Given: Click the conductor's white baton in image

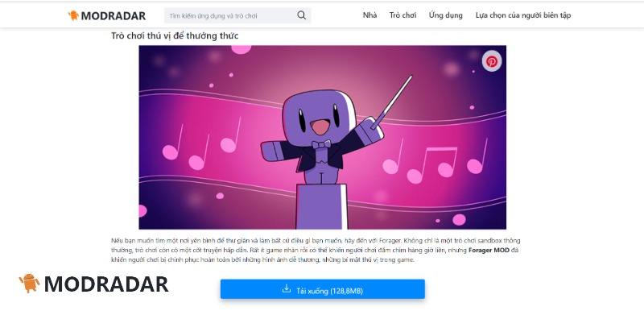Looking at the screenshot, I should click(392, 101).
